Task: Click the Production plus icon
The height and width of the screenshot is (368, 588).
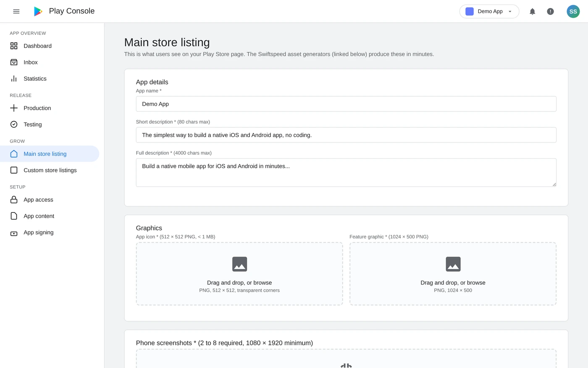Action: [x=14, y=108]
